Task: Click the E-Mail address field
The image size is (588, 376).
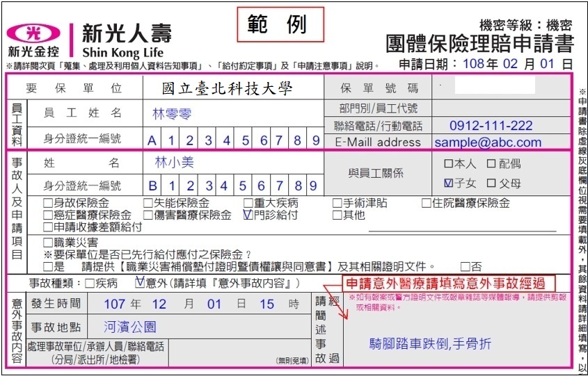Action: (x=500, y=142)
